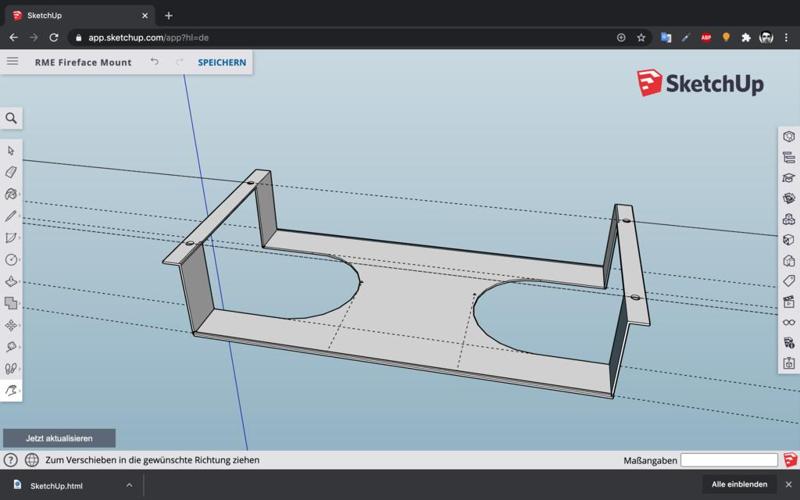Open the Display glasses panel

coord(789,322)
